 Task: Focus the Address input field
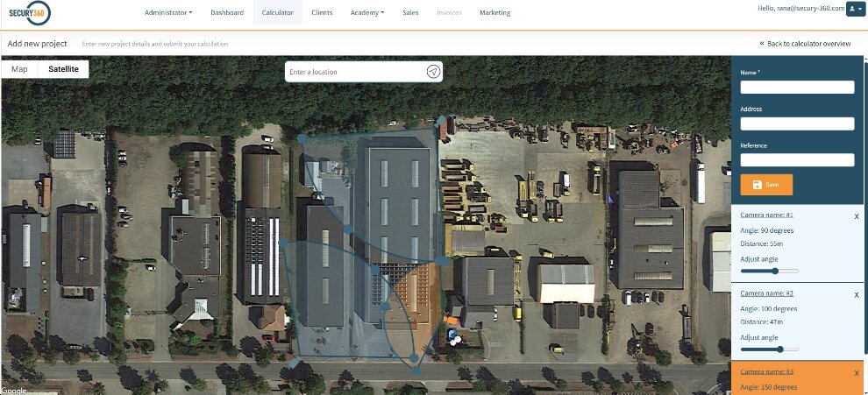(797, 123)
